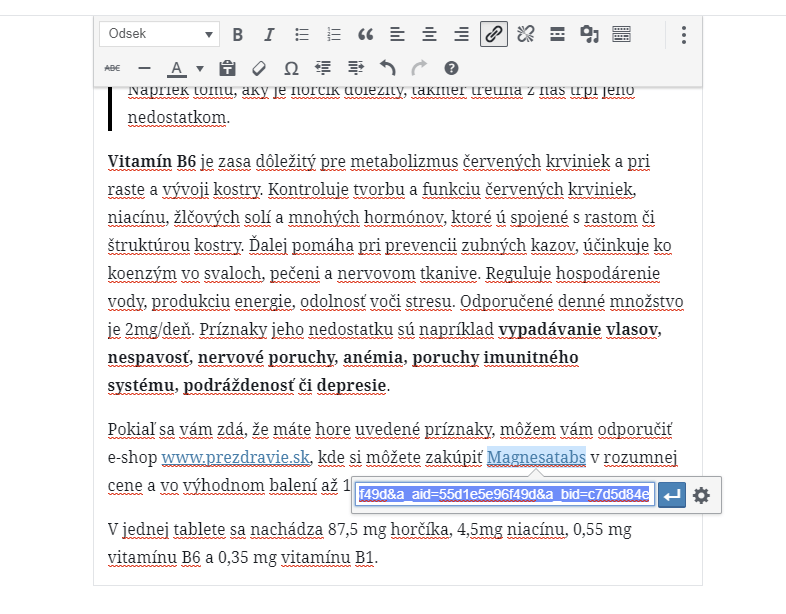Apply blockquote formatting

coord(366,35)
